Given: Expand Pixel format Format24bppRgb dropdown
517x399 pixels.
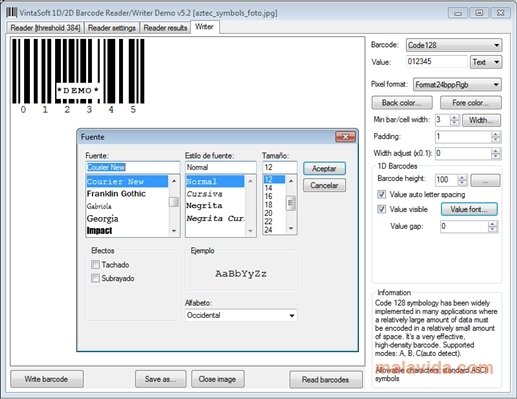Looking at the screenshot, I should pos(457,85).
